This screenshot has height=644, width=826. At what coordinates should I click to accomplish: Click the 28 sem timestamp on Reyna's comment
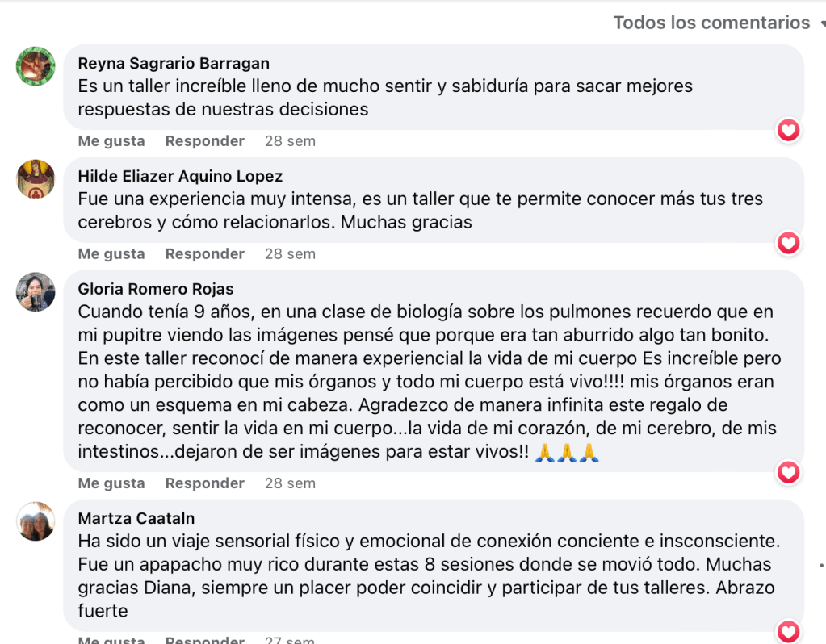click(290, 141)
